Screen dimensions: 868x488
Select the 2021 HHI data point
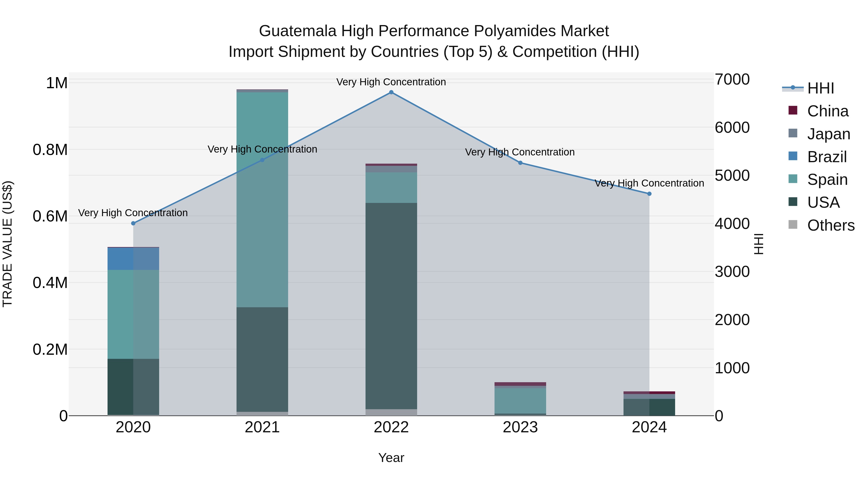[x=263, y=160]
